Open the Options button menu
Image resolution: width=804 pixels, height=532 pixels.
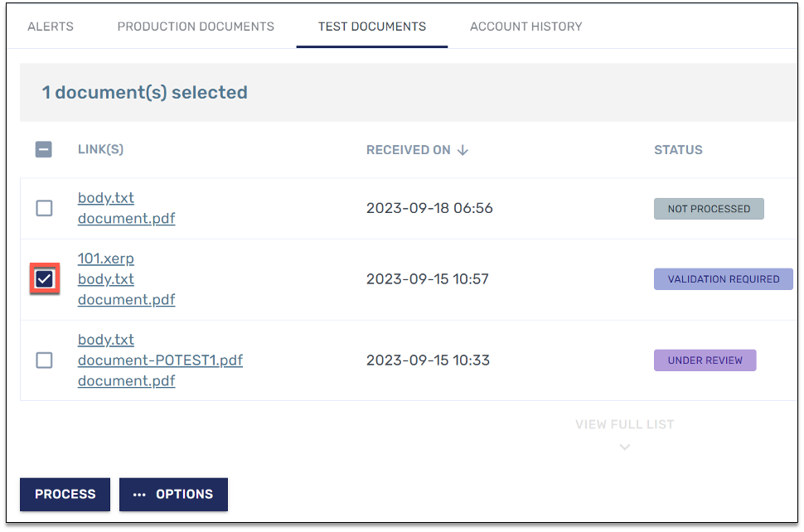tap(173, 494)
